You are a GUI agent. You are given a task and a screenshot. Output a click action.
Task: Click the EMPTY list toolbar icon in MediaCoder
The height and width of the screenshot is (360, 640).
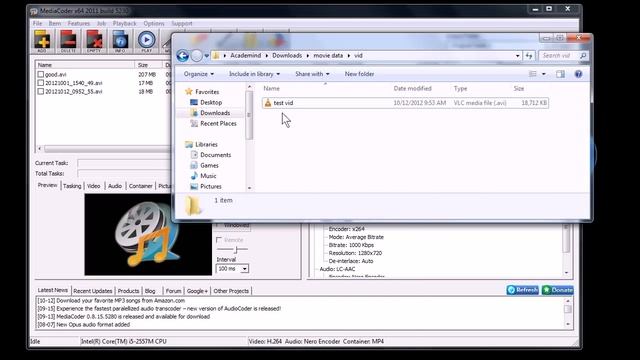coord(94,41)
